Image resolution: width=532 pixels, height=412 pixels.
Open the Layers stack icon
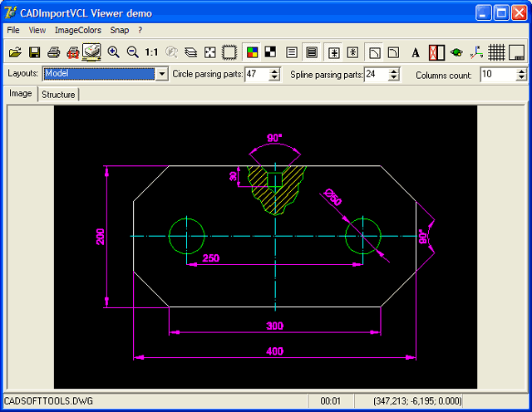tap(190, 52)
